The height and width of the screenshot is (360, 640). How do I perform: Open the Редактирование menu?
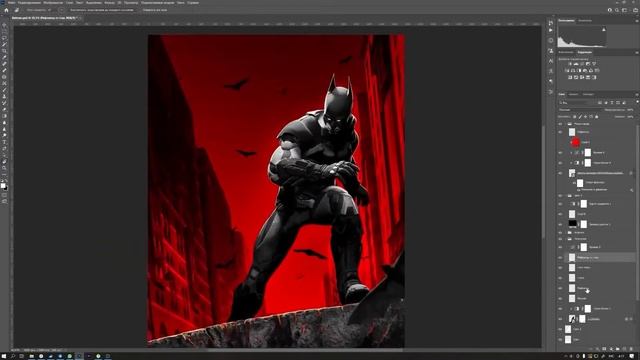click(29, 2)
